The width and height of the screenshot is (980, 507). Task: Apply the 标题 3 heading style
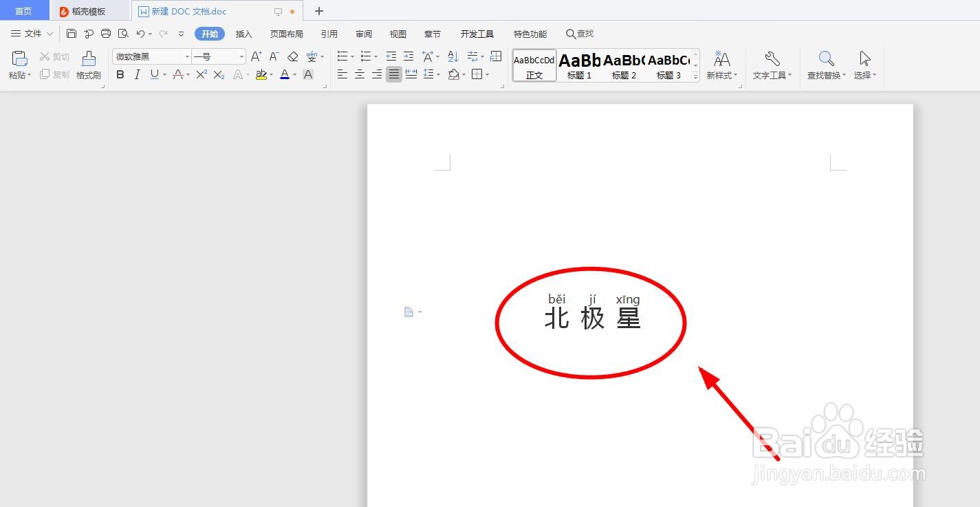pyautogui.click(x=668, y=66)
